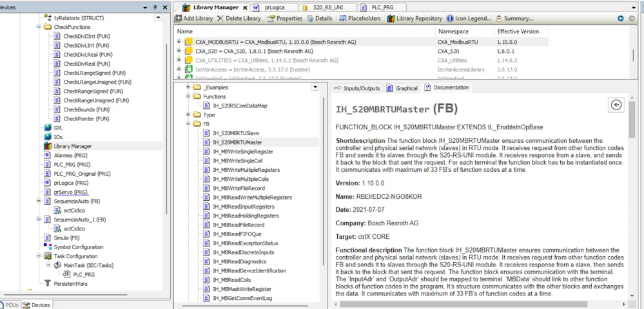The image size is (644, 309).
Task: Select Task Configuration in device tree
Action: point(75,256)
